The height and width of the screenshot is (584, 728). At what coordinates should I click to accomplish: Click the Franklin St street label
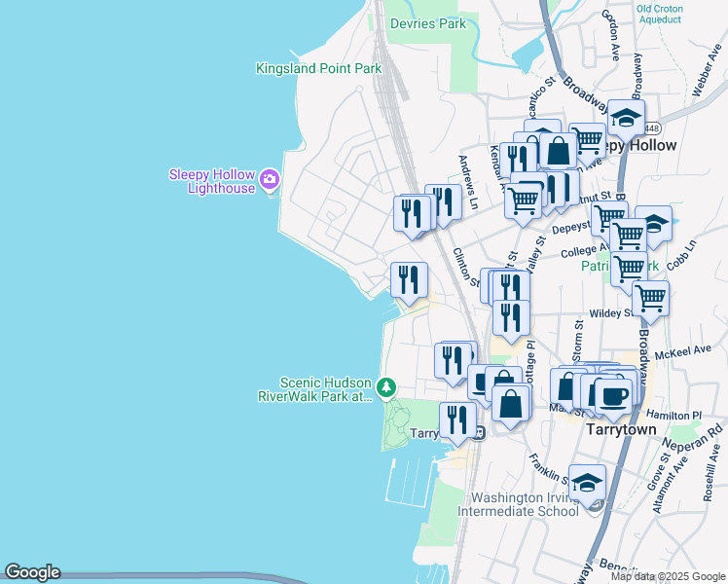coord(548,469)
